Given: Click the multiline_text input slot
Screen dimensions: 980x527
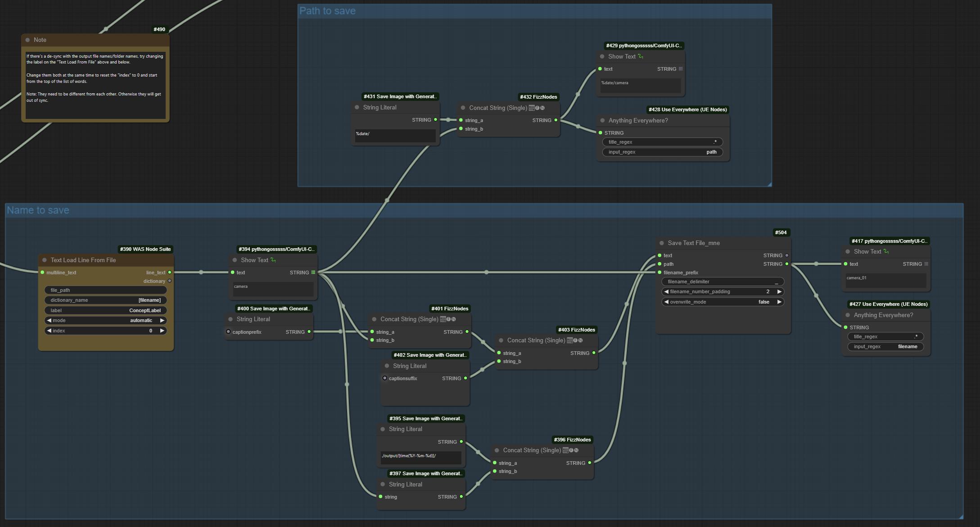Looking at the screenshot, I should coord(42,273).
